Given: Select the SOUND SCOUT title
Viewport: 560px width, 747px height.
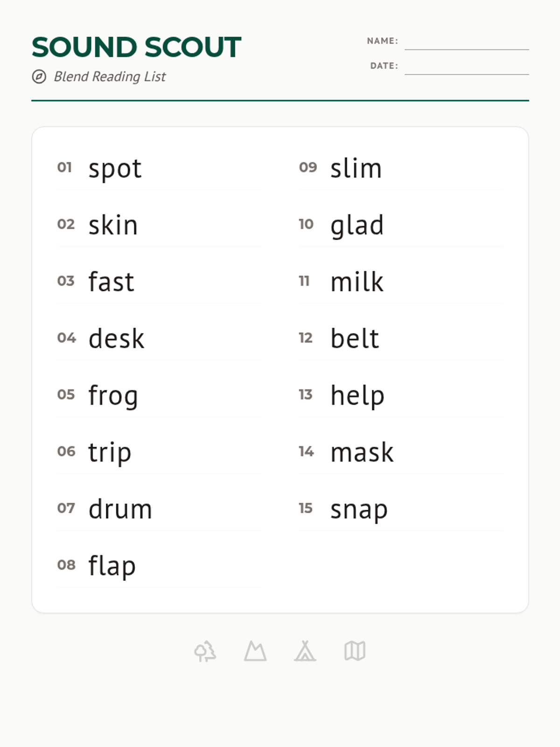Looking at the screenshot, I should point(136,47).
